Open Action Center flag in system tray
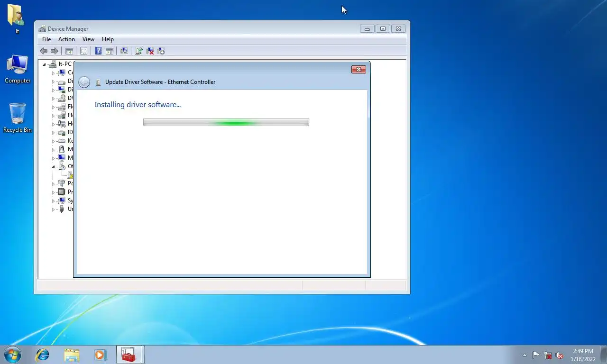This screenshot has height=364, width=607. tap(536, 355)
